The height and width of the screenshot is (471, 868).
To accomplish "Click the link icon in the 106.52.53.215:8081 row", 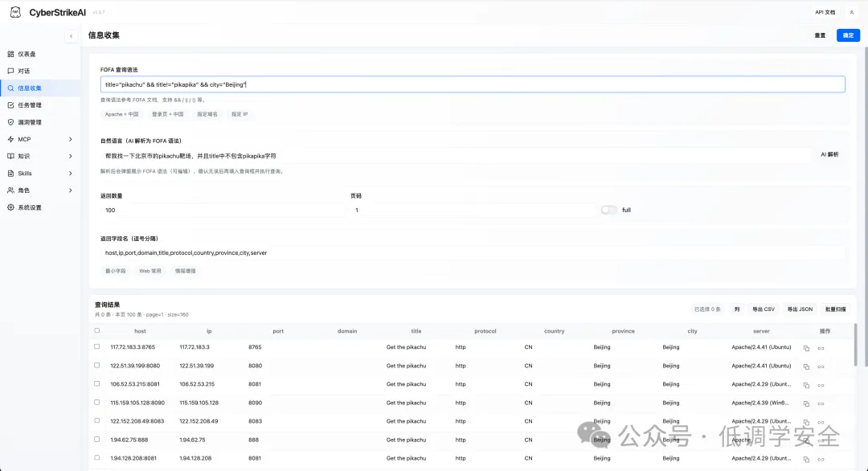I will click(x=821, y=385).
